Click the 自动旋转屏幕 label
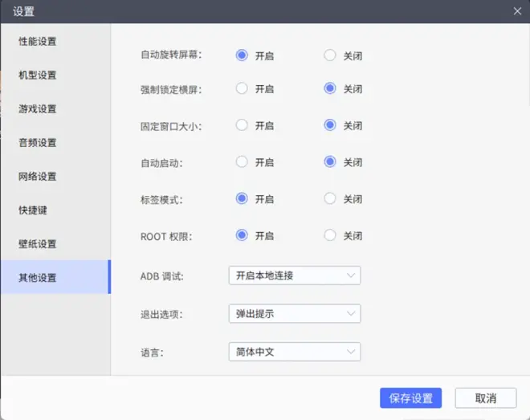530x420 pixels. point(171,55)
